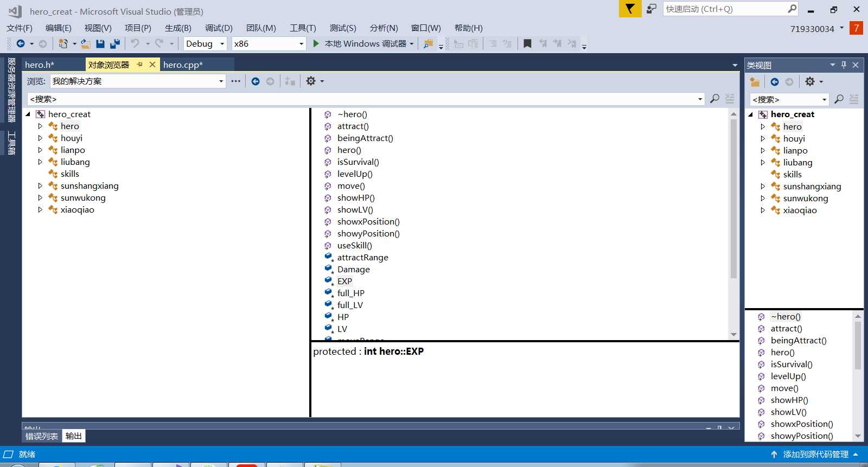The width and height of the screenshot is (868, 467).
Task: Select the xiaoqiao class in Object Browser
Action: point(77,209)
